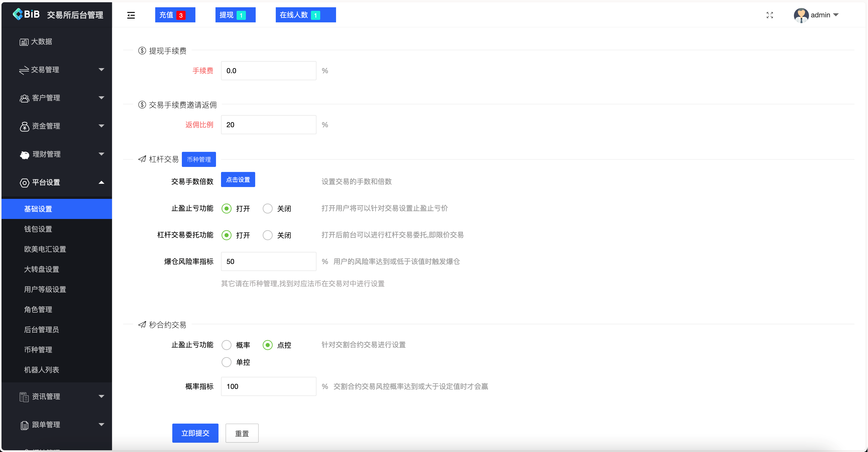Click the 交易管理 sidebar icon
Screen dimensions: 868x452
[24, 70]
